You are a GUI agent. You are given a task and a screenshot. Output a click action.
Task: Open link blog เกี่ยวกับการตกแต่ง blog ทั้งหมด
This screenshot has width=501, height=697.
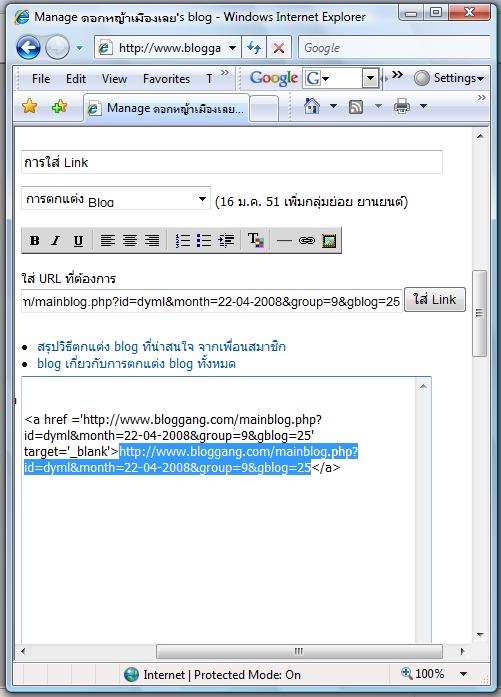136,364
